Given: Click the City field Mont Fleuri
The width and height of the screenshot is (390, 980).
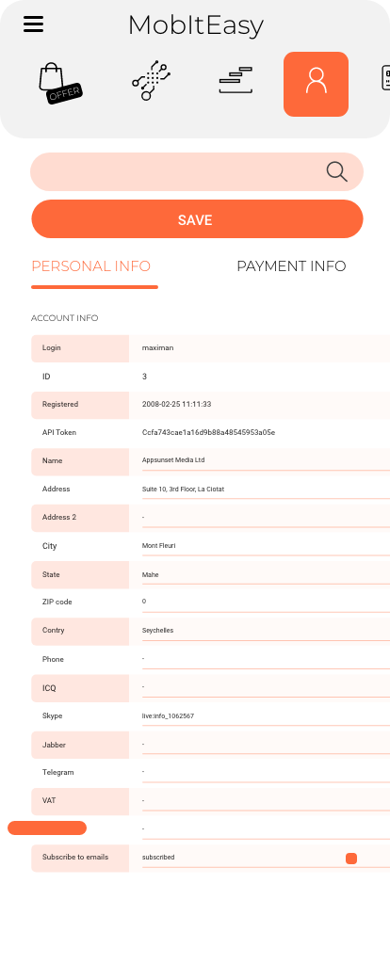Looking at the screenshot, I should click(x=266, y=546).
